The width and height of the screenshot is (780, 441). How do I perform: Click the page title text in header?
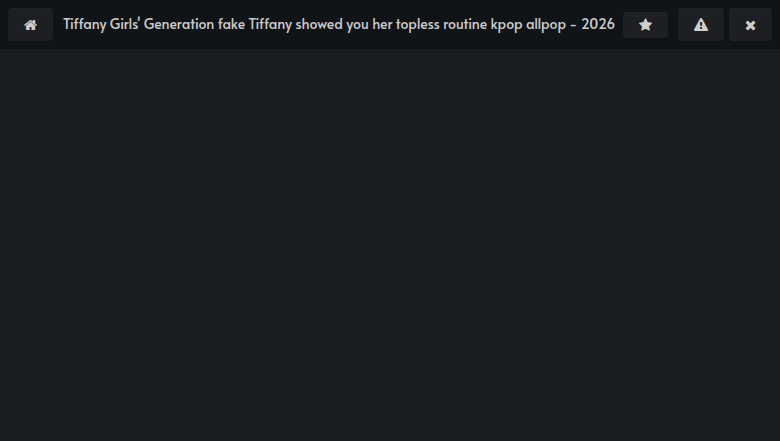click(x=338, y=24)
